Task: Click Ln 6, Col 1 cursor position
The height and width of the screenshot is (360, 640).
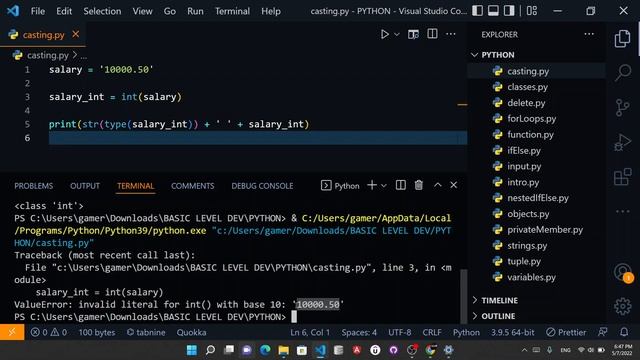Action: coord(310,333)
